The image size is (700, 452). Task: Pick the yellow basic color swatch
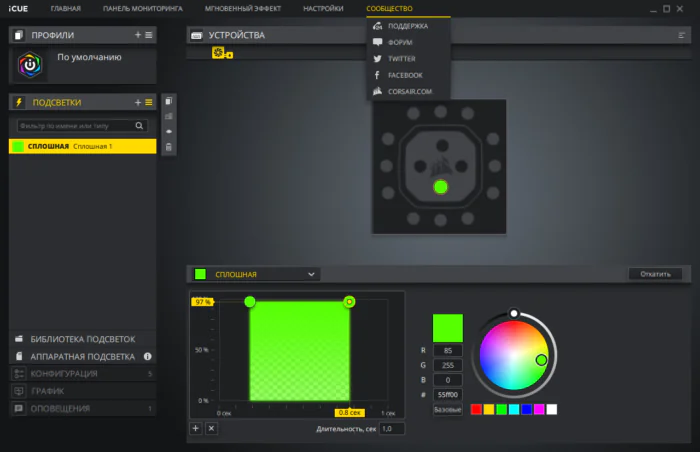coord(489,409)
